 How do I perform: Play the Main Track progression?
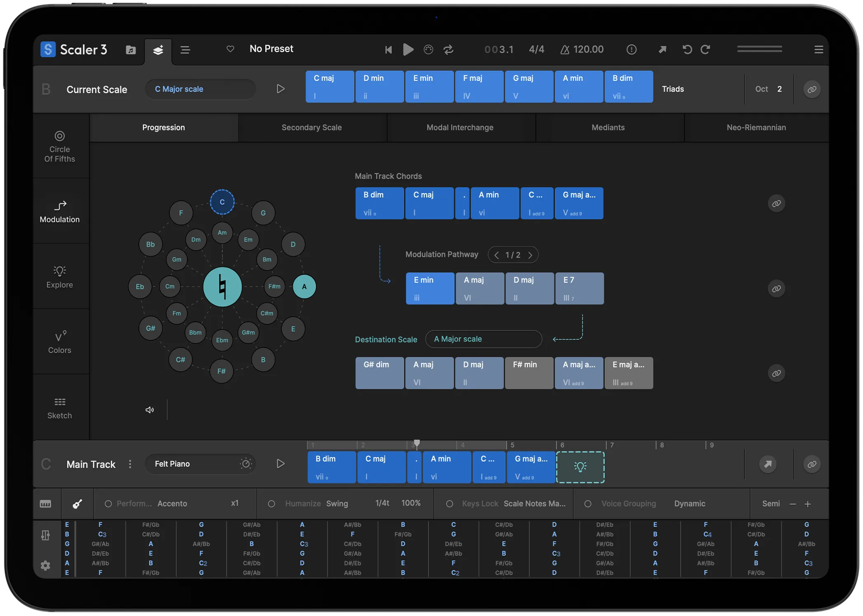[280, 464]
